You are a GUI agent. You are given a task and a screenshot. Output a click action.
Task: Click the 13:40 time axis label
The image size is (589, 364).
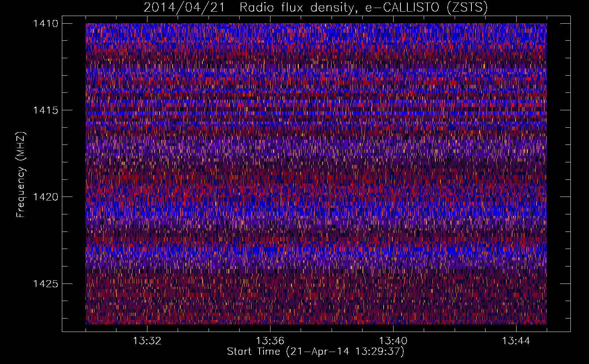[393, 341]
